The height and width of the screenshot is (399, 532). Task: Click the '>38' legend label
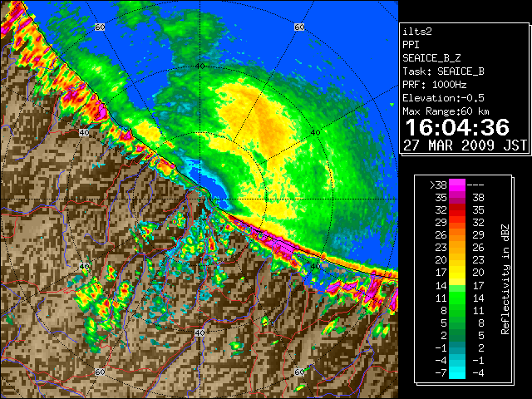coord(438,185)
